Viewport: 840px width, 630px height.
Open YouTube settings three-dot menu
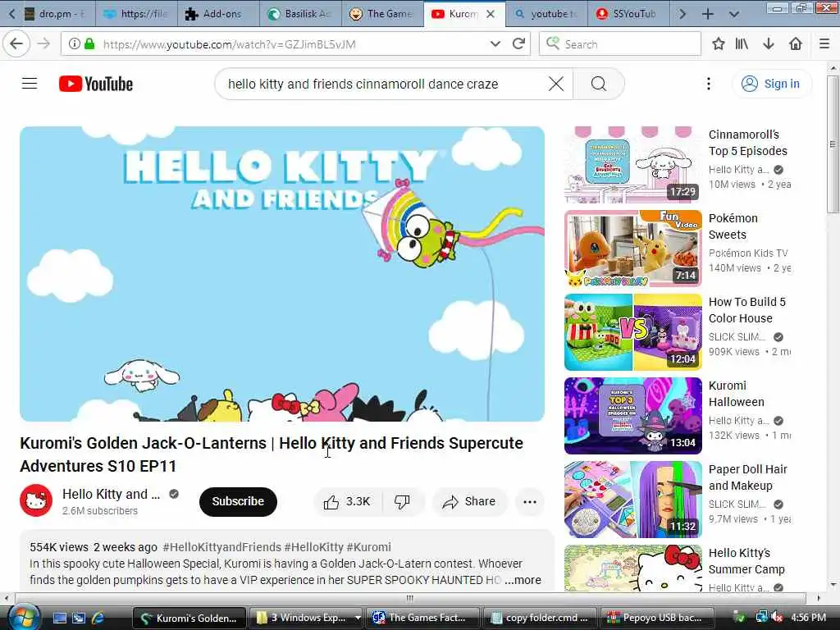point(709,84)
